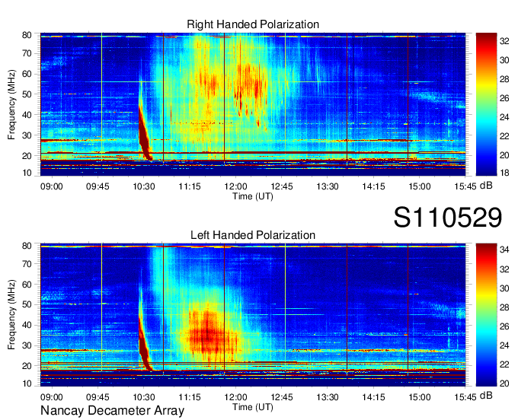
Task: Click the 50 MHz tick of the Left Handed plot
Action: pos(27,304)
